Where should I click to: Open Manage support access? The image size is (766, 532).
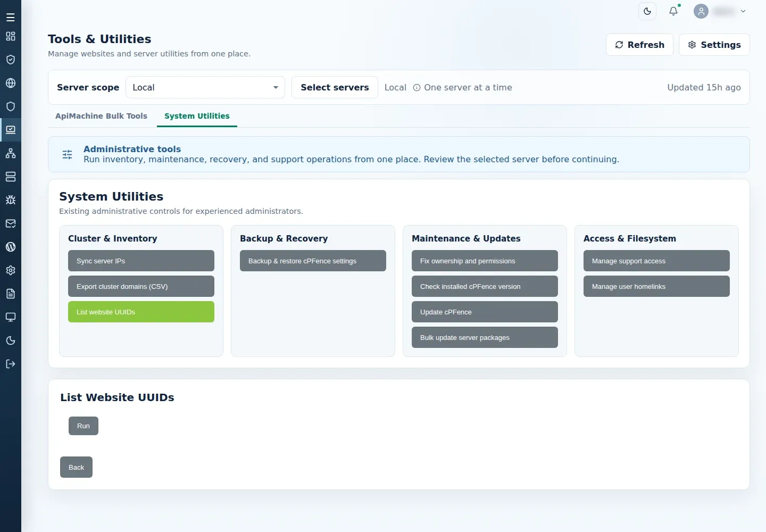click(656, 261)
